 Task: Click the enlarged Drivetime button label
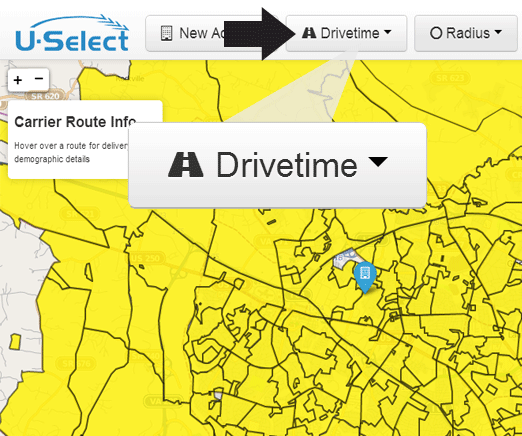pyautogui.click(x=287, y=165)
